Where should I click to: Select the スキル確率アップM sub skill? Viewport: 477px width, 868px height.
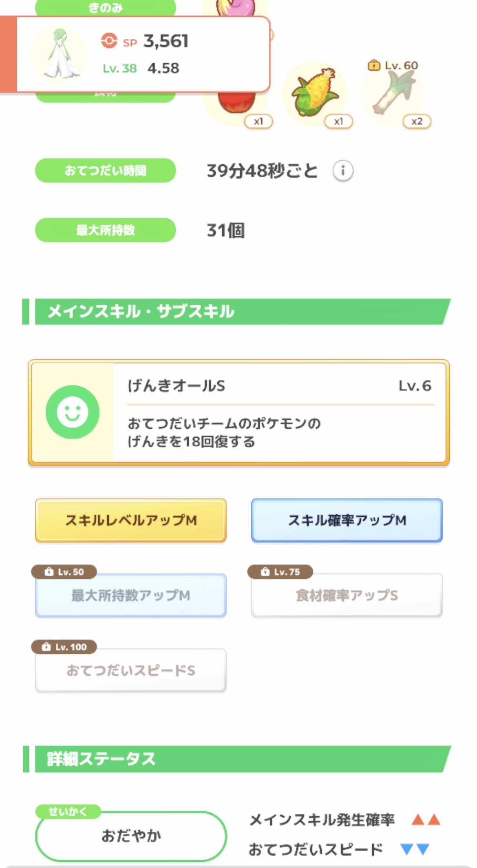tap(347, 520)
